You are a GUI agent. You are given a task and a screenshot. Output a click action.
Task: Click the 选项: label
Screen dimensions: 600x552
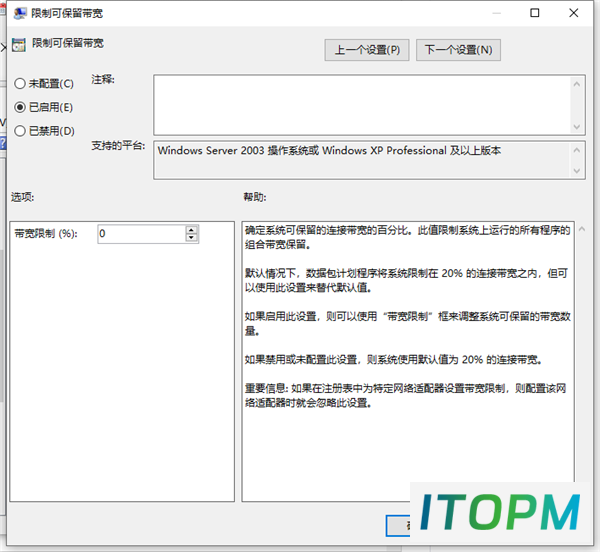(23, 197)
